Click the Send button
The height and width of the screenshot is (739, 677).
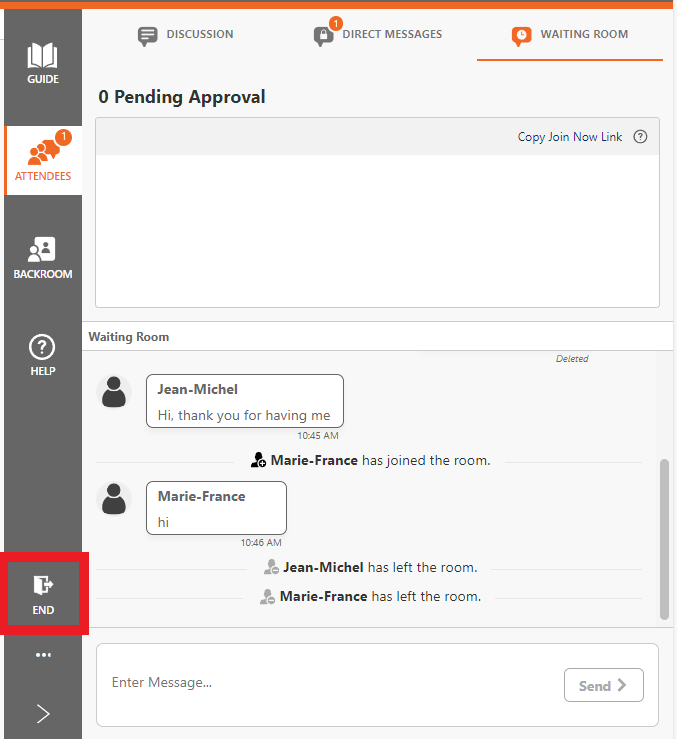click(x=603, y=685)
